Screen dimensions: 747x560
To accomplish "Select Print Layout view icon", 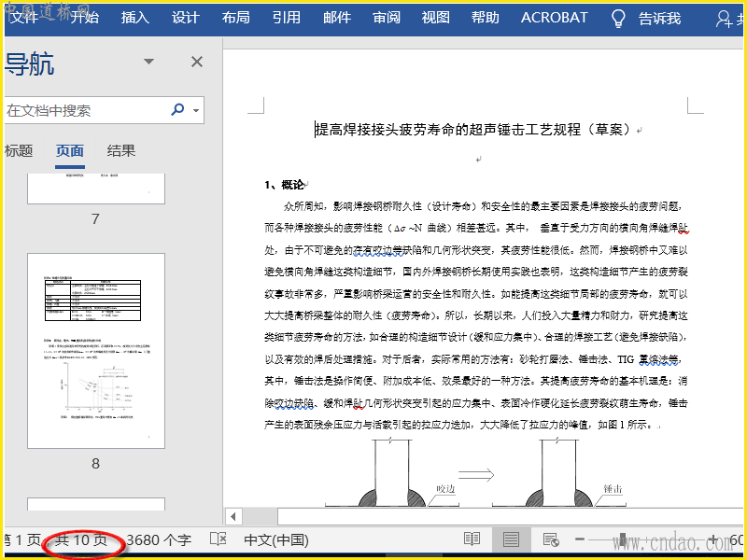I will pos(511,539).
